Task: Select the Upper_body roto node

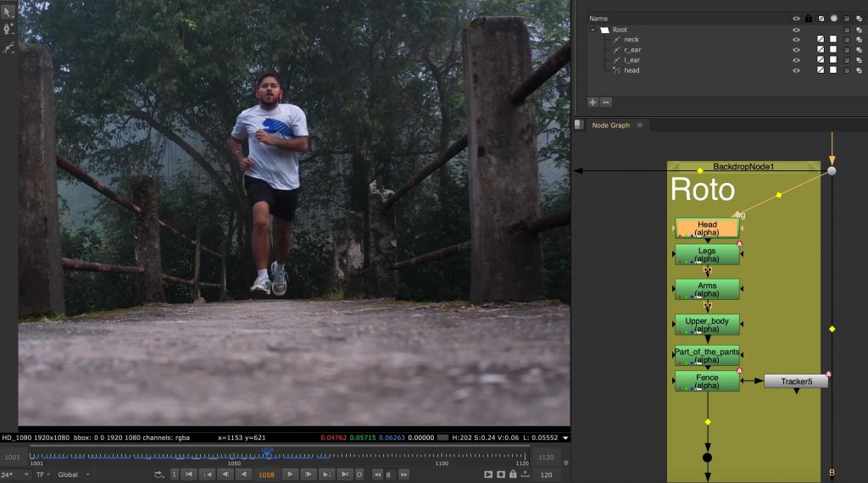Action: pos(707,325)
